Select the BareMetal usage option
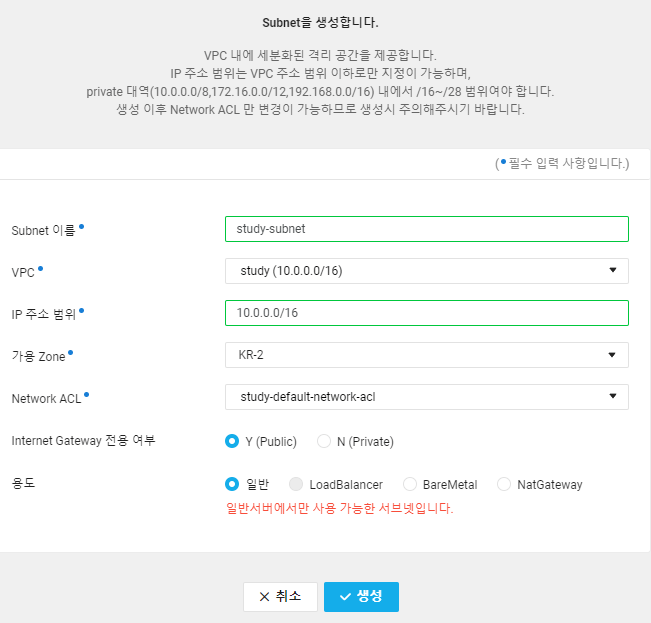Image resolution: width=651 pixels, height=623 pixels. coord(409,484)
